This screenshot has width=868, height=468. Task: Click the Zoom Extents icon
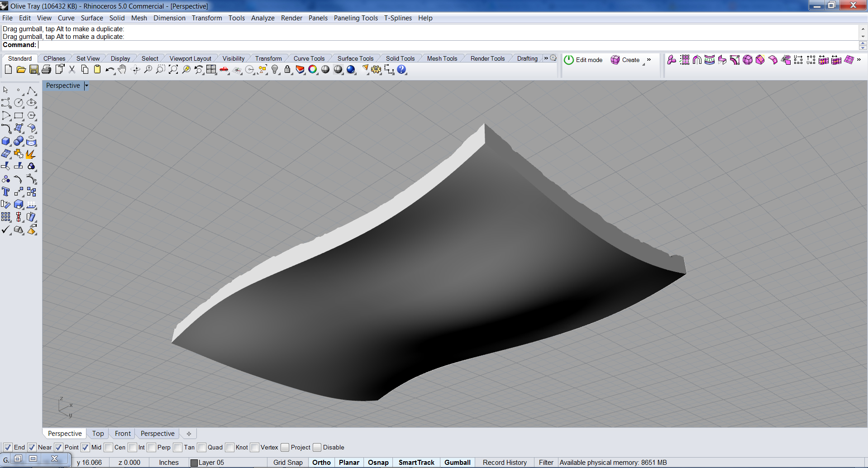173,70
